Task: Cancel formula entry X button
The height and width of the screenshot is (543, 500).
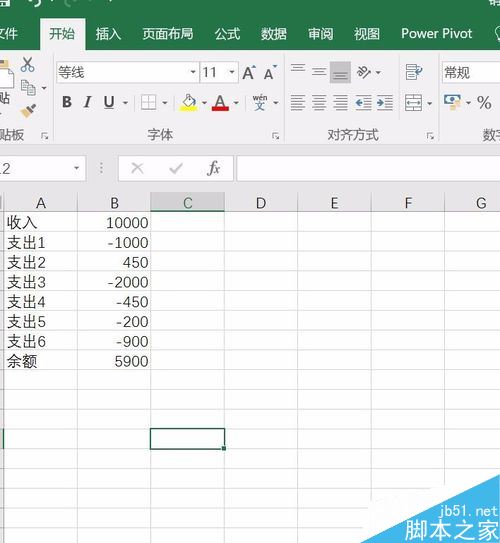Action: tap(137, 169)
